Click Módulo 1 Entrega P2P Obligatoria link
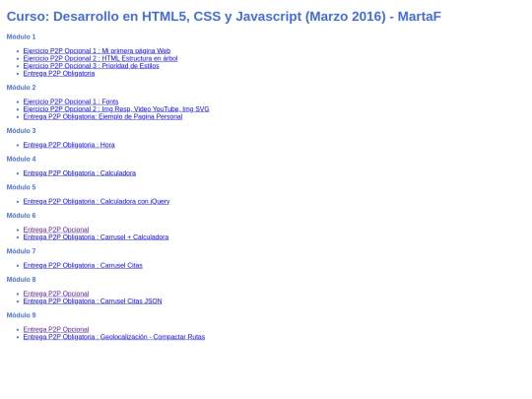 click(x=59, y=73)
